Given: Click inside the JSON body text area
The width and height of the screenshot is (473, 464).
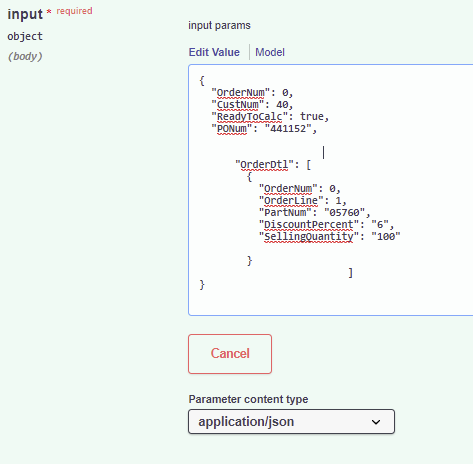Looking at the screenshot, I should (331, 190).
